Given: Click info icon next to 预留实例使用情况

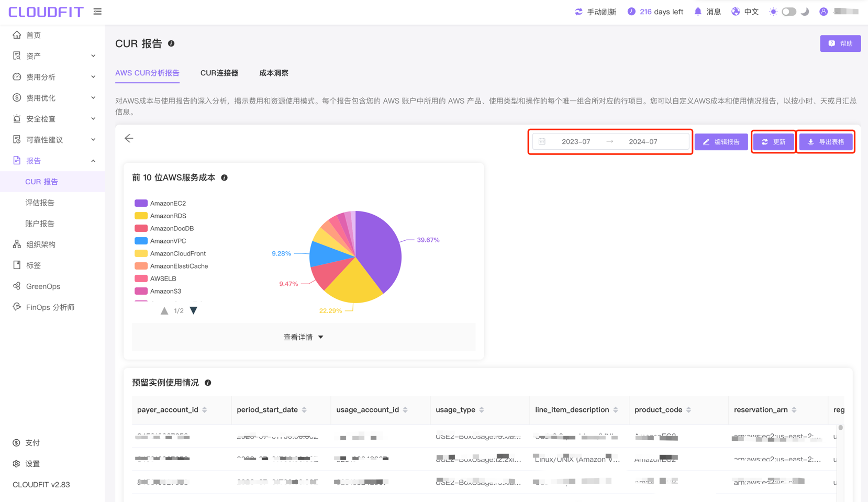Looking at the screenshot, I should (x=208, y=383).
